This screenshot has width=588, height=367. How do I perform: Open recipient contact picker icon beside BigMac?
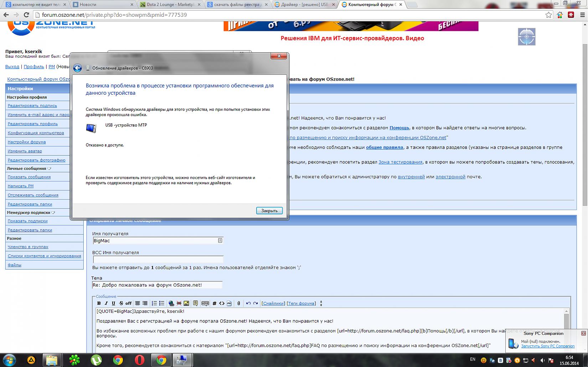(220, 241)
